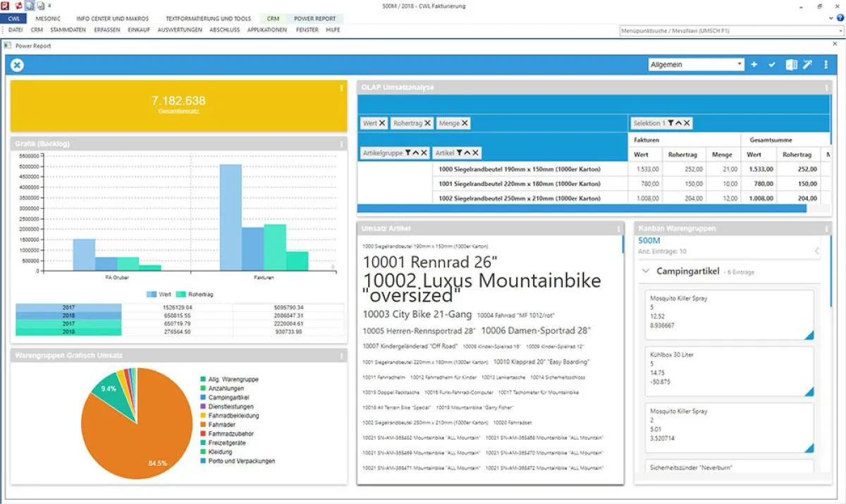Click the 10001 Rennrad 26" article link
The image size is (846, 504).
point(430,262)
